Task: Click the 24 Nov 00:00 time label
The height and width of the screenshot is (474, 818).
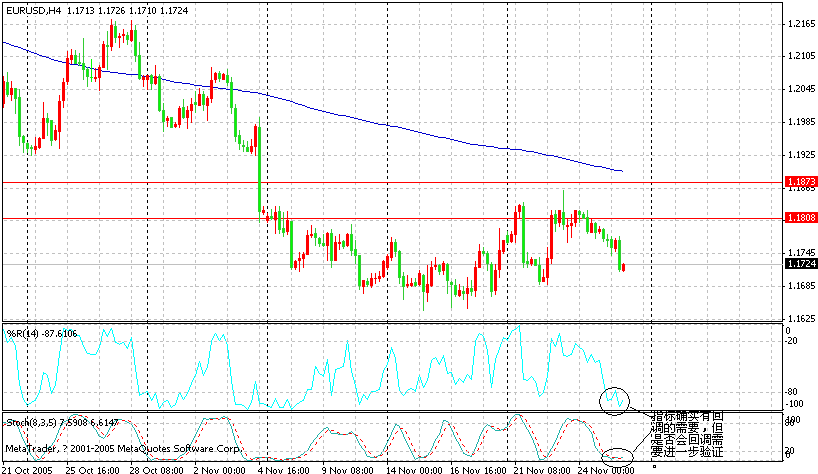Action: pos(607,470)
